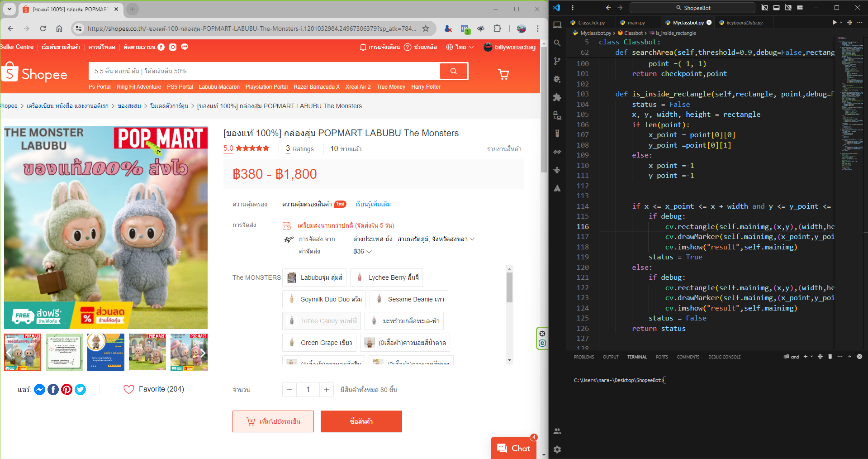Select Soymilk Duo Duo variant option

[x=324, y=299]
